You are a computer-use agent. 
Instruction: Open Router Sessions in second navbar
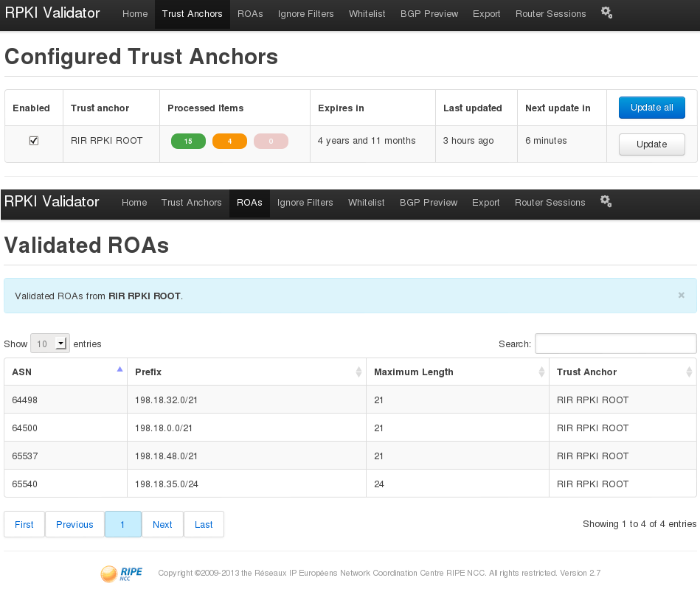coord(550,203)
